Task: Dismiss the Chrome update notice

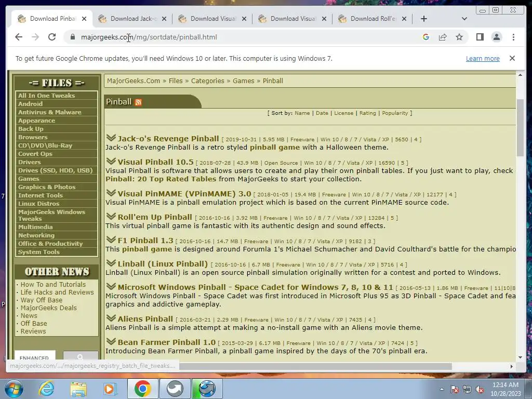Action: point(512,58)
